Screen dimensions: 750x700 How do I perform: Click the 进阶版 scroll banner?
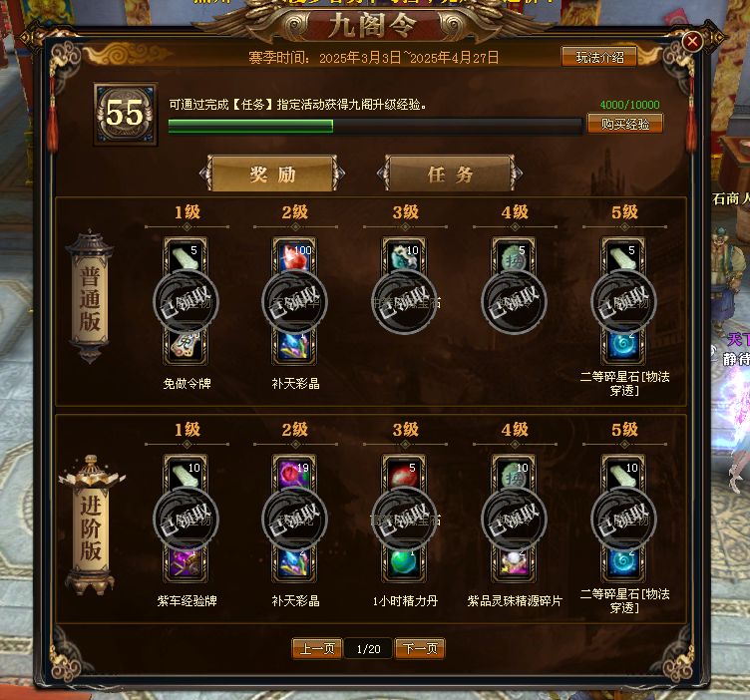[91, 526]
